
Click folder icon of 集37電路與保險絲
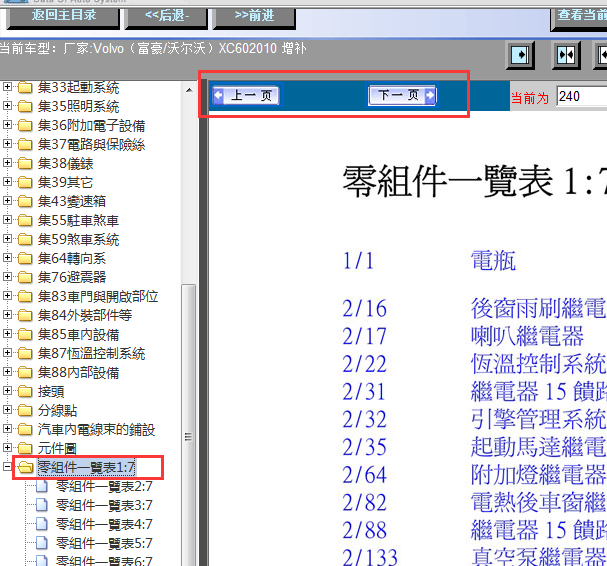pos(25,145)
